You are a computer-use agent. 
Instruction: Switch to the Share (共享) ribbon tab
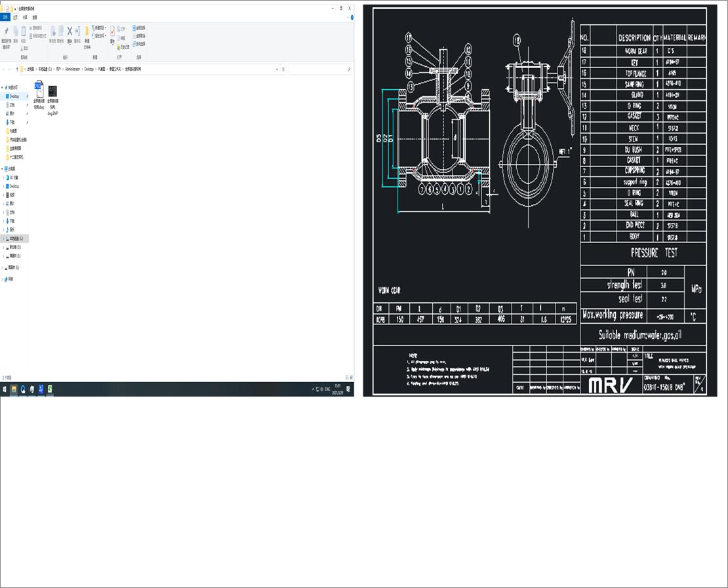25,17
